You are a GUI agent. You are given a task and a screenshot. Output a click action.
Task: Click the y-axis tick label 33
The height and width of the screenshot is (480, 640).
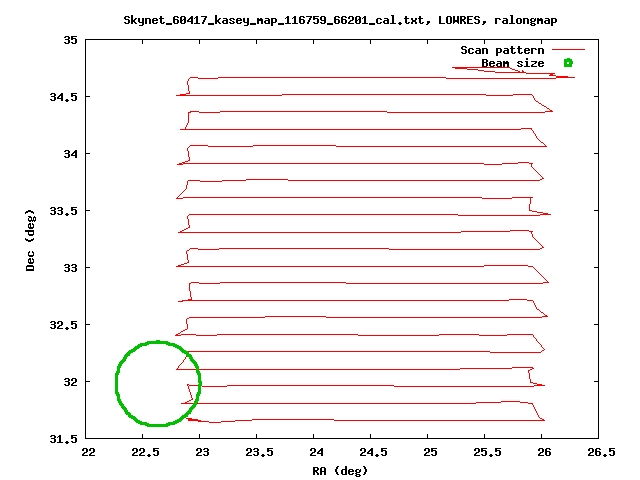pyautogui.click(x=70, y=268)
